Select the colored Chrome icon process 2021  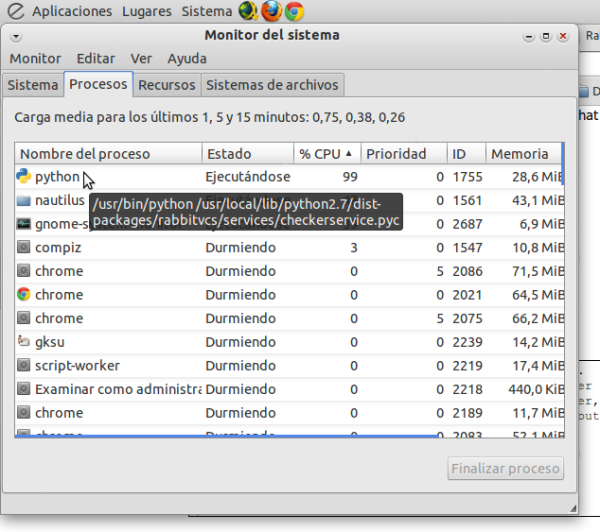point(289,295)
